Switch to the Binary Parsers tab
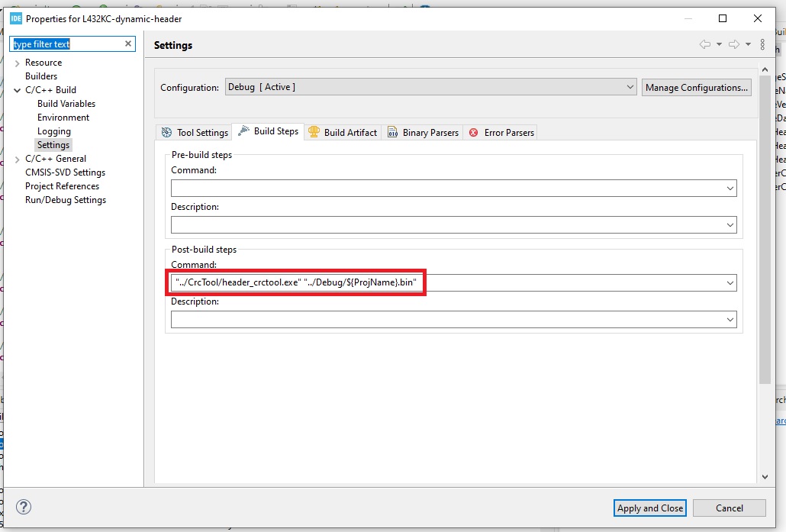The height and width of the screenshot is (532, 786). click(423, 132)
